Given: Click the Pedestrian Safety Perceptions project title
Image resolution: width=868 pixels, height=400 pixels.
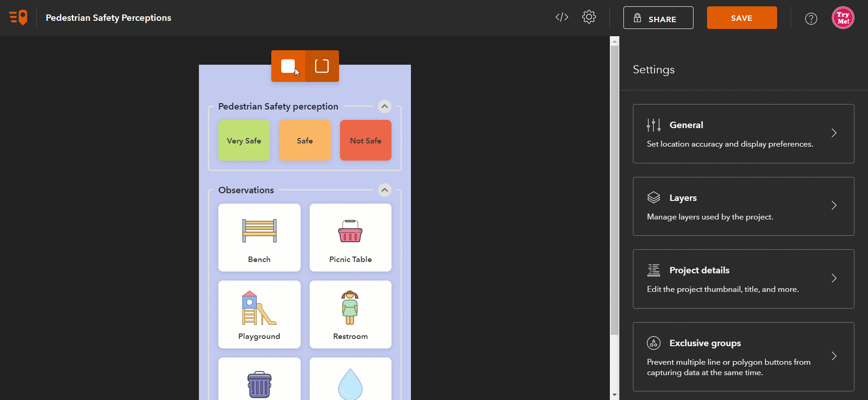Looking at the screenshot, I should [x=108, y=18].
